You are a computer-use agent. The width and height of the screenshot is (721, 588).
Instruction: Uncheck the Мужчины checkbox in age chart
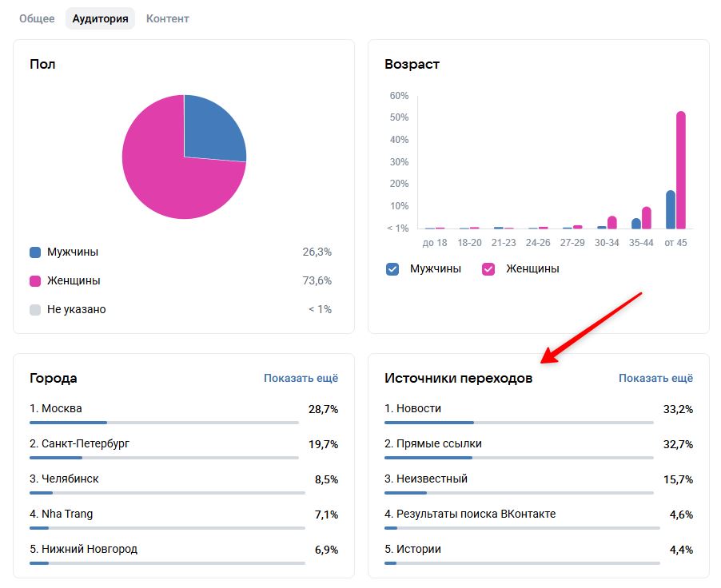click(x=392, y=269)
